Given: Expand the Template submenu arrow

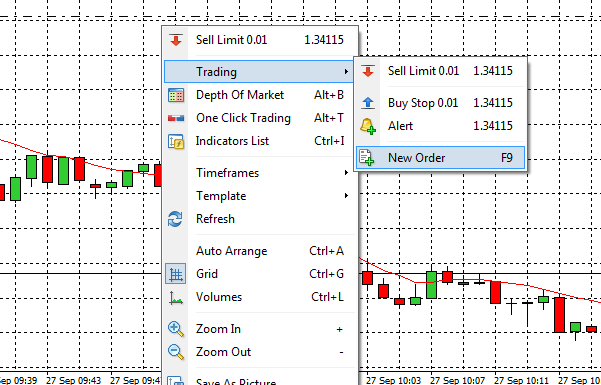Looking at the screenshot, I should tap(346, 196).
